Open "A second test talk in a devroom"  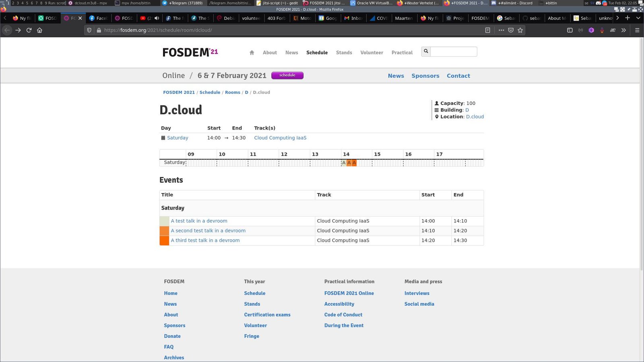208,231
